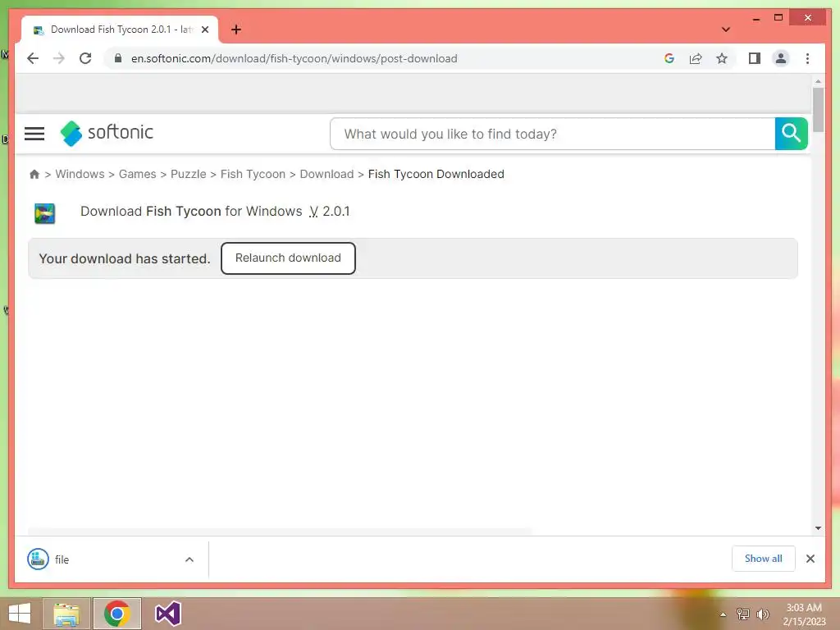Open the Download breadcrumb link
Viewport: 840px width, 630px height.
click(x=326, y=174)
